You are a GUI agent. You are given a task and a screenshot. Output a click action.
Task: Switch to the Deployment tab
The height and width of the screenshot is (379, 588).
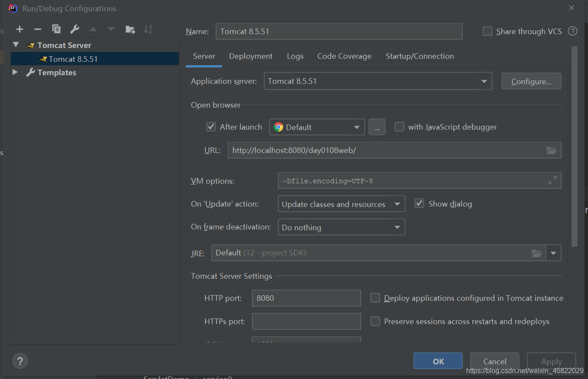click(x=251, y=56)
